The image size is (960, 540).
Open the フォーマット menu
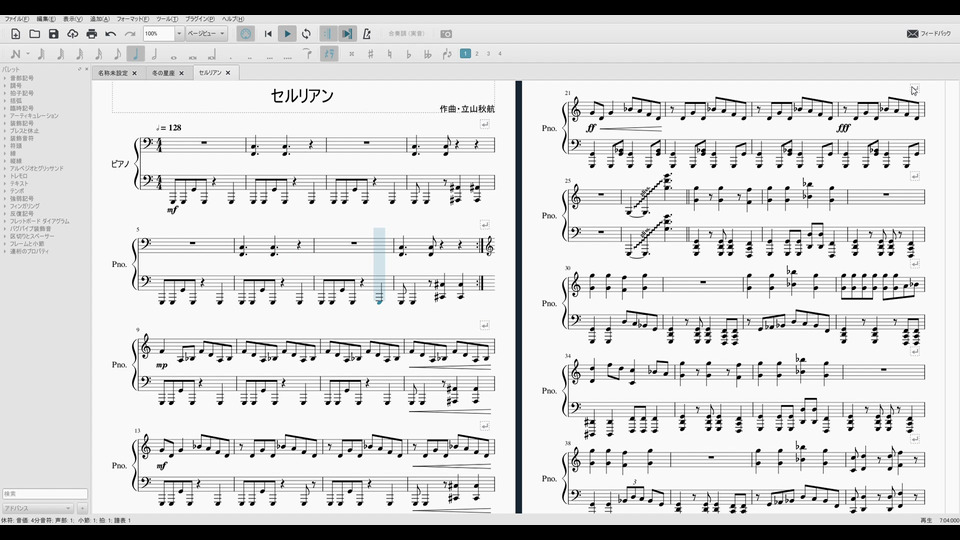(133, 19)
